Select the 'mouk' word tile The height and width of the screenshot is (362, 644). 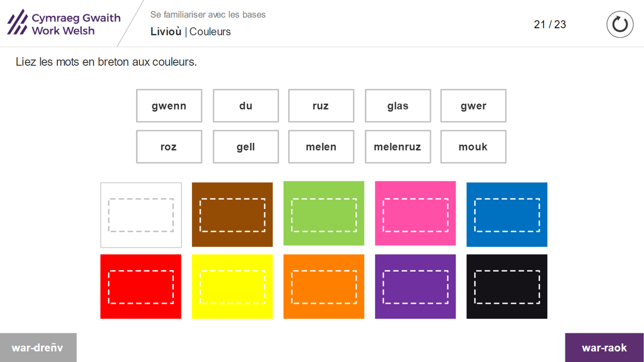(x=473, y=147)
